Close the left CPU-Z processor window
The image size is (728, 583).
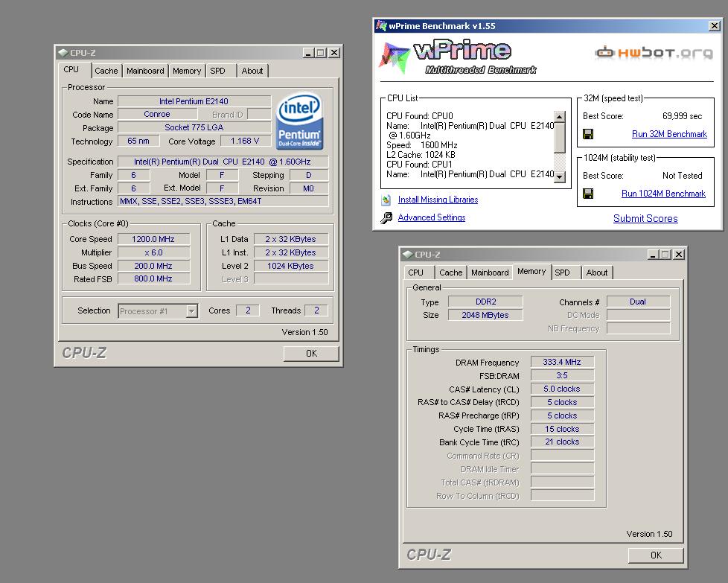[x=333, y=53]
